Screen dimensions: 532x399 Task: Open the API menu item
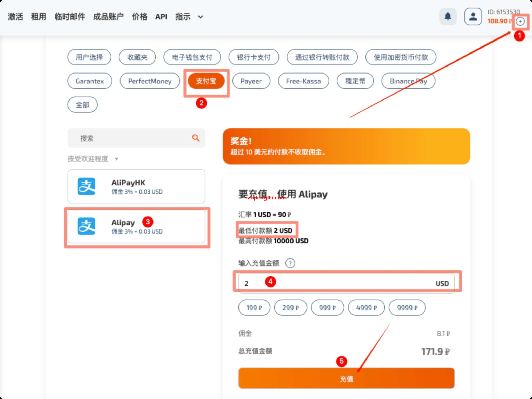tap(161, 17)
